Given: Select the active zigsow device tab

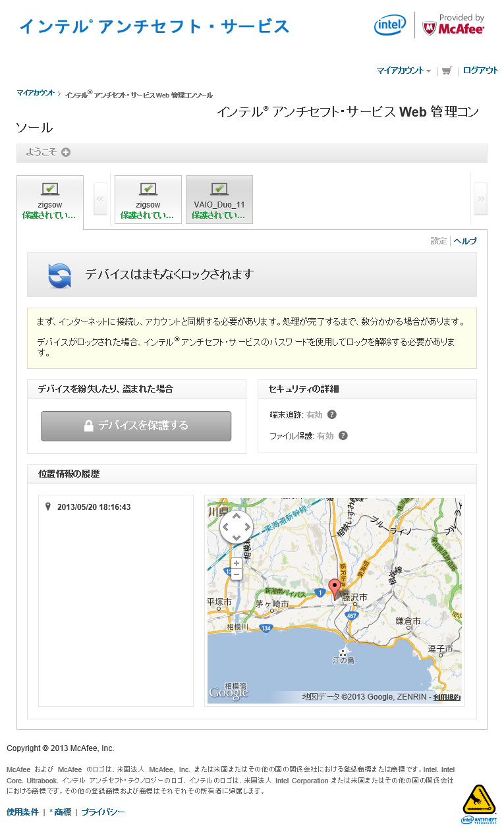Looking at the screenshot, I should pyautogui.click(x=50, y=202).
